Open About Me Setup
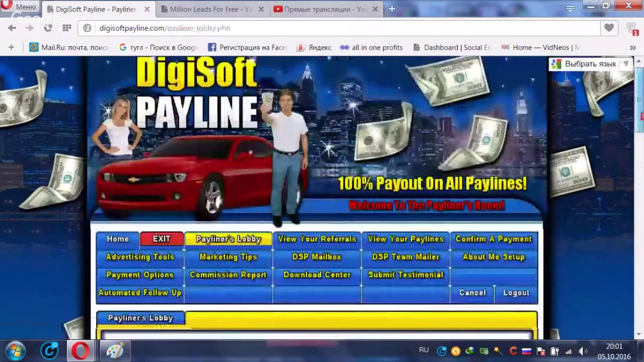 [494, 256]
